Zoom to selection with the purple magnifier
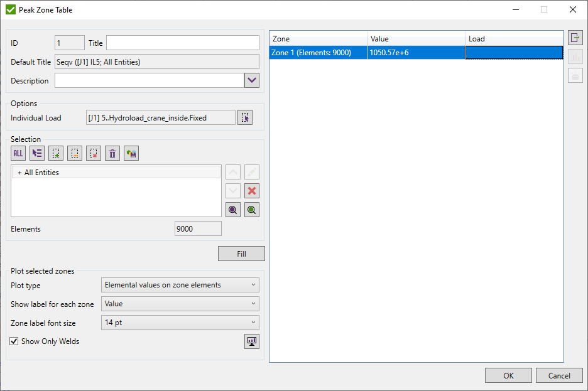This screenshot has height=391, width=588. 232,209
